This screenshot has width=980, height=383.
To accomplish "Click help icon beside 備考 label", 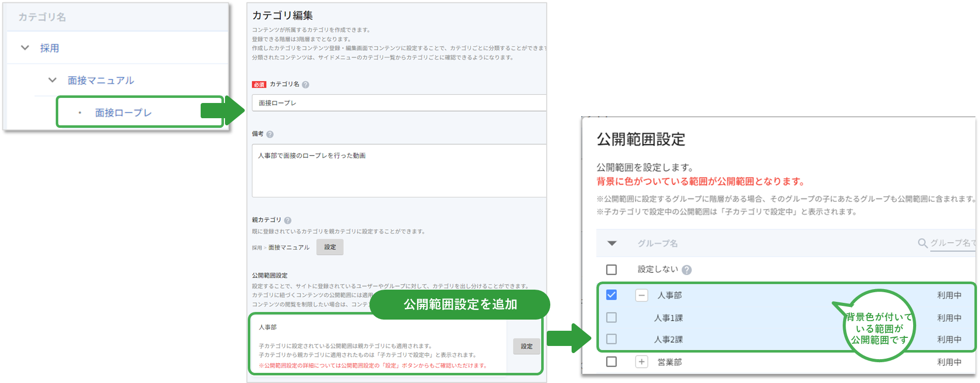I will tap(270, 134).
